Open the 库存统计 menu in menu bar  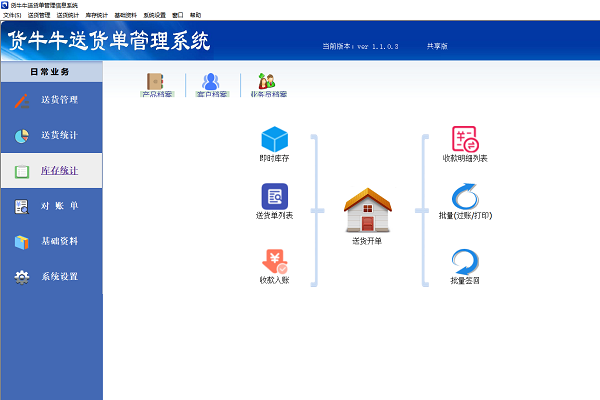(x=98, y=15)
